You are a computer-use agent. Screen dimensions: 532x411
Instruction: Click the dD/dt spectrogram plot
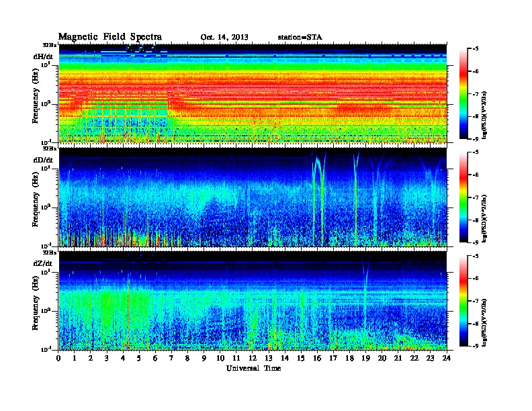pos(253,197)
